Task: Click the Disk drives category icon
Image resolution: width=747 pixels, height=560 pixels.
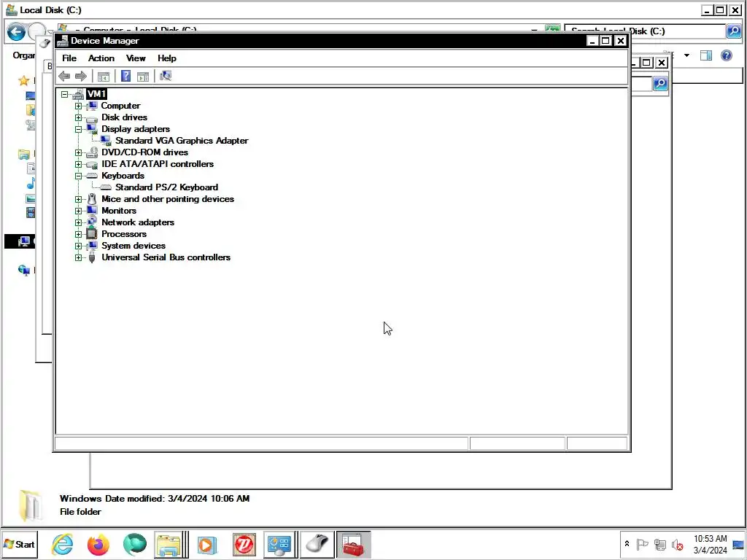Action: coord(91,118)
